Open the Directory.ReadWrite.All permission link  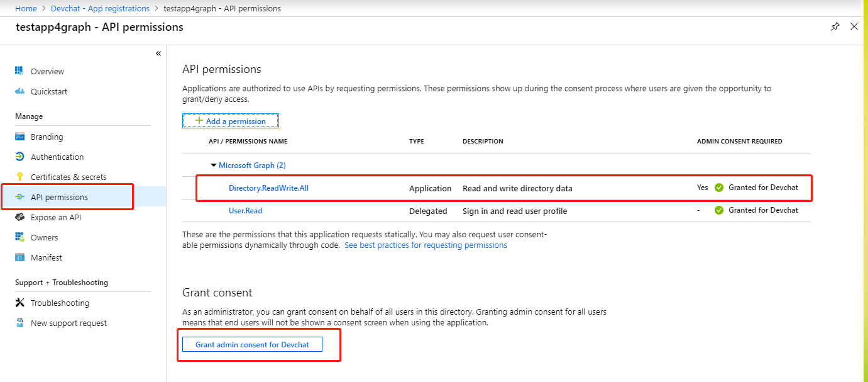268,188
